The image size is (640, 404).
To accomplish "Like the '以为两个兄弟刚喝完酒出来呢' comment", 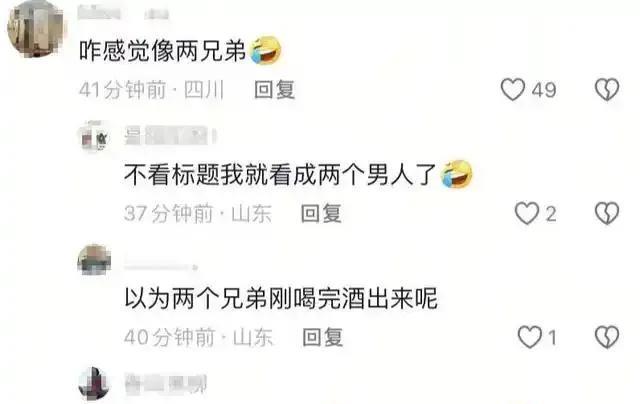I will (x=529, y=337).
